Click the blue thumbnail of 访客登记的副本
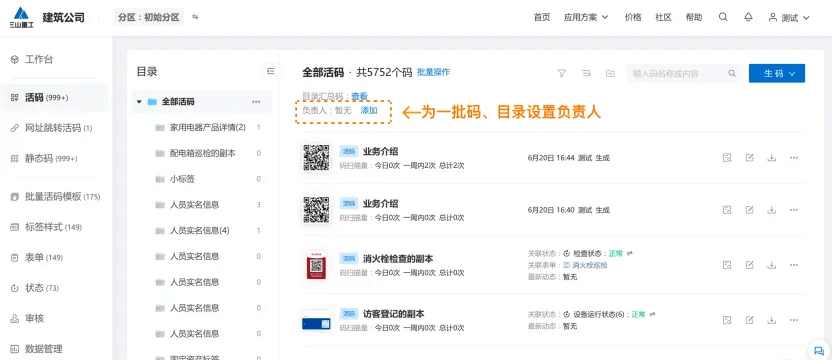The height and width of the screenshot is (360, 832). click(x=316, y=323)
